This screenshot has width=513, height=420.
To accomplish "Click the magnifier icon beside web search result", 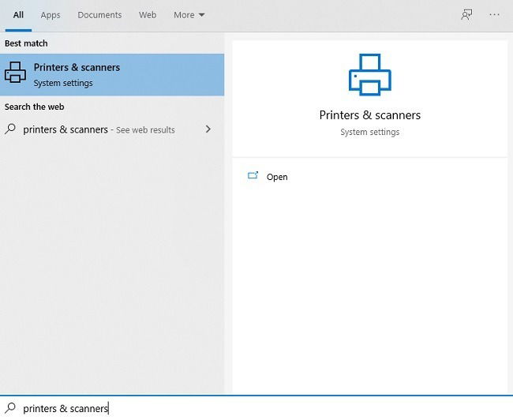I will tap(10, 129).
